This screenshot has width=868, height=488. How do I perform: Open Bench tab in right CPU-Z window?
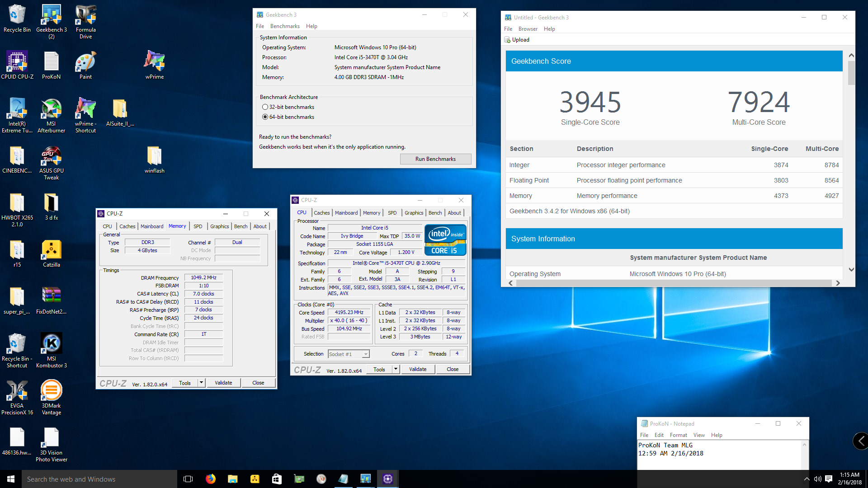[x=435, y=213]
